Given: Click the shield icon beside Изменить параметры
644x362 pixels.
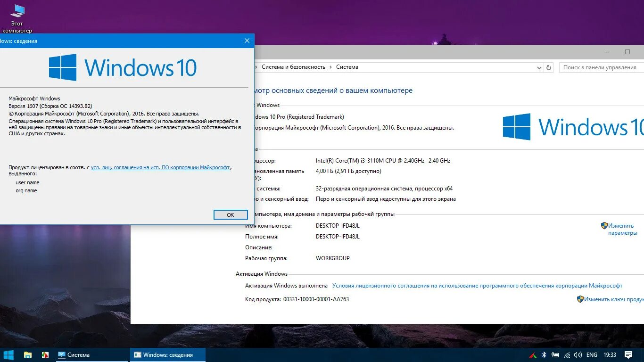Looking at the screenshot, I should pos(604,226).
